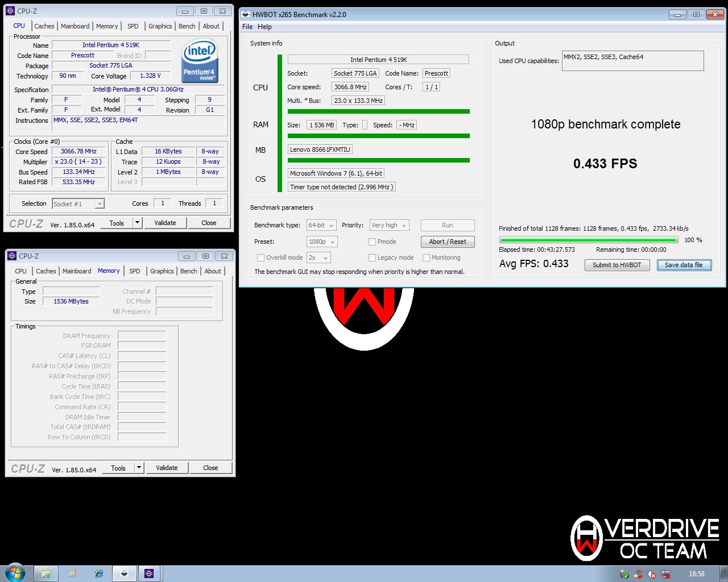Click the Lenovo 8S661FXMTIU motherboard field
728x582 pixels.
tap(320, 149)
